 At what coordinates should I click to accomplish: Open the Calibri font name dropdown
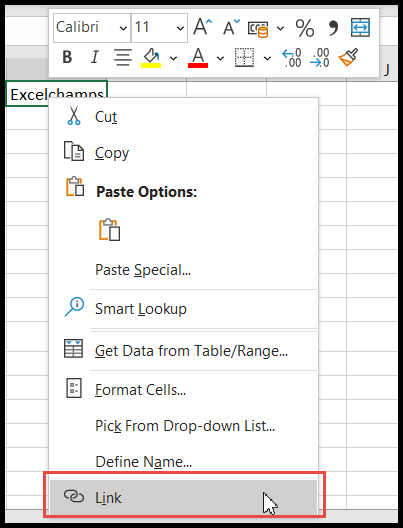tap(123, 28)
